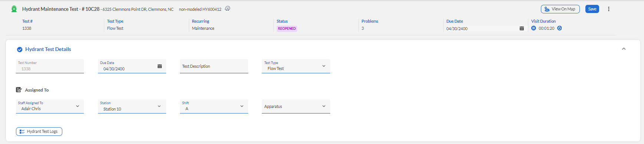The image size is (644, 144).
Task: Open the three-dot more options menu
Action: pos(608,9)
